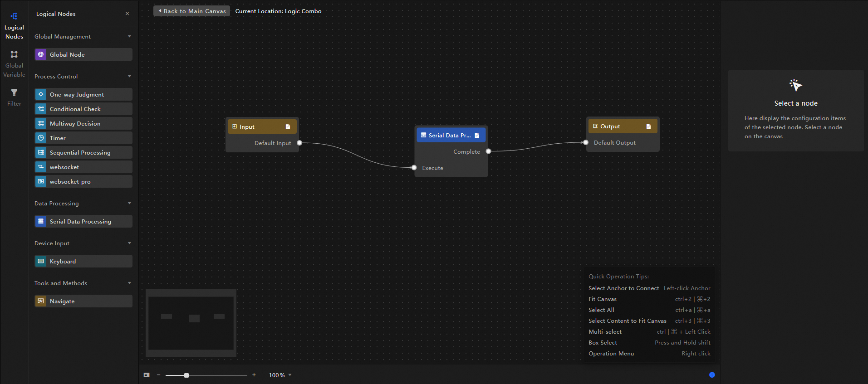Select the Keyboard label

(x=63, y=261)
